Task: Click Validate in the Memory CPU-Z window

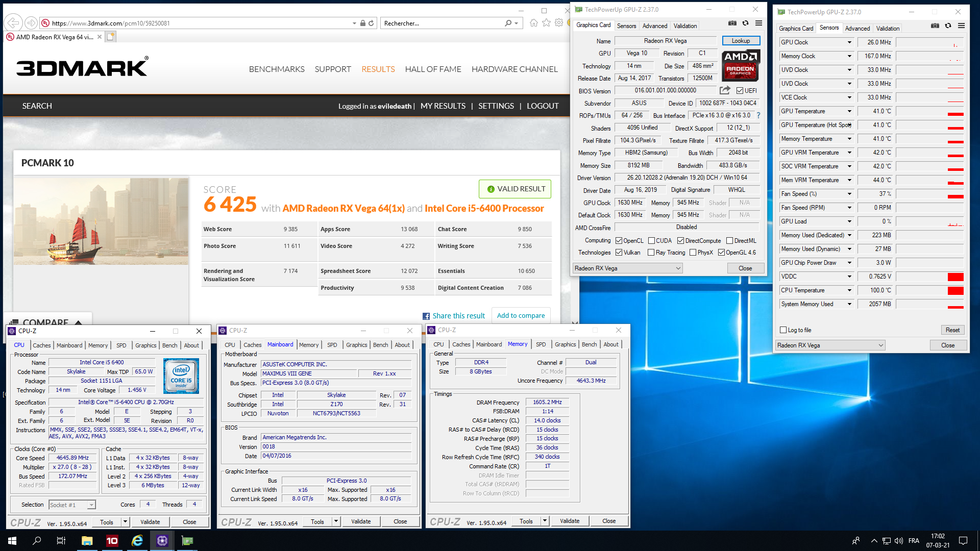Action: 570,521
